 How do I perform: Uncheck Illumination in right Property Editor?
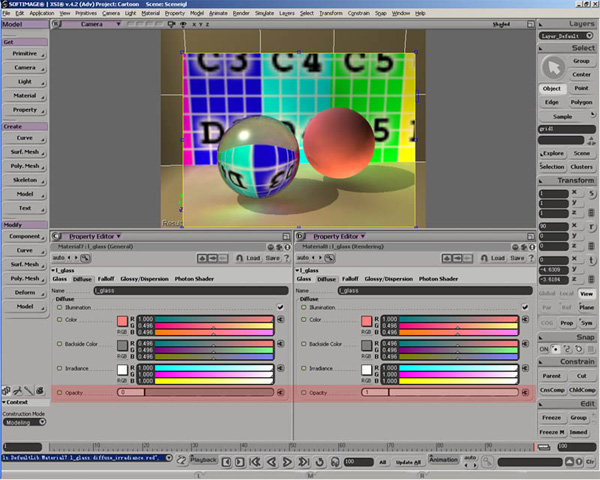coord(525,307)
